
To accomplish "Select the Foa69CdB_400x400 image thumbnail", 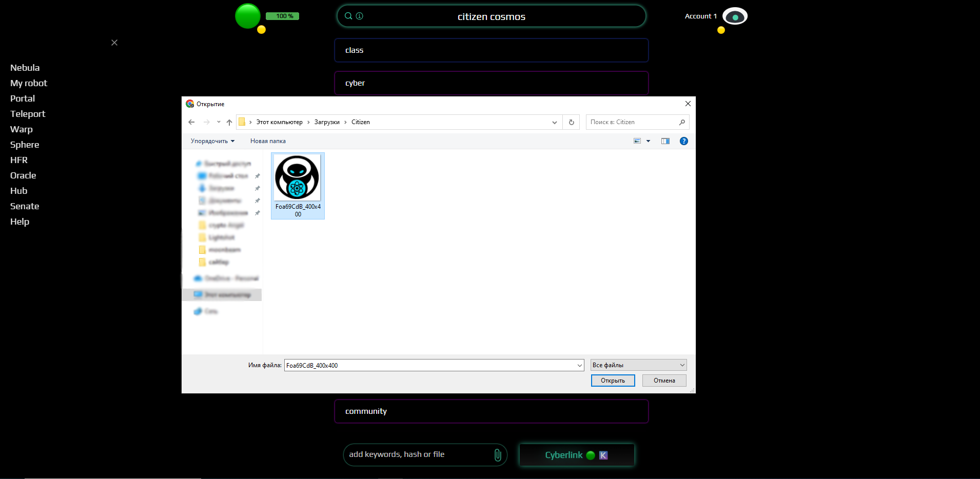I will [298, 186].
